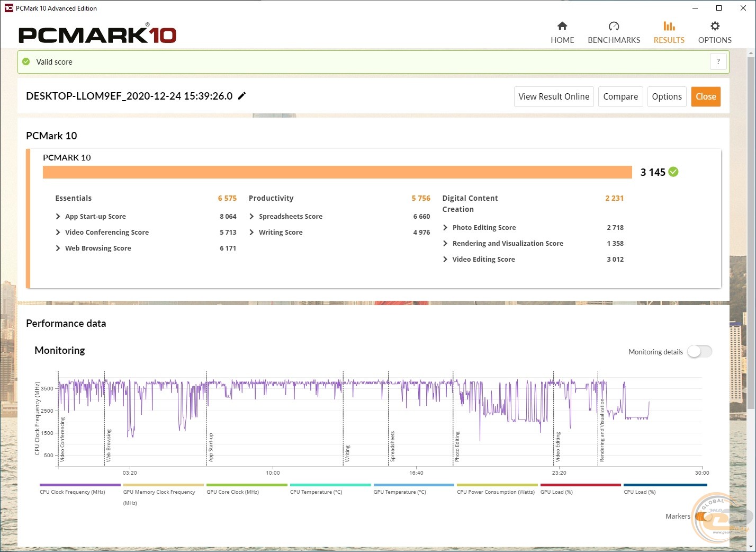Expand App Start-up Score details
The width and height of the screenshot is (756, 552).
coord(58,217)
